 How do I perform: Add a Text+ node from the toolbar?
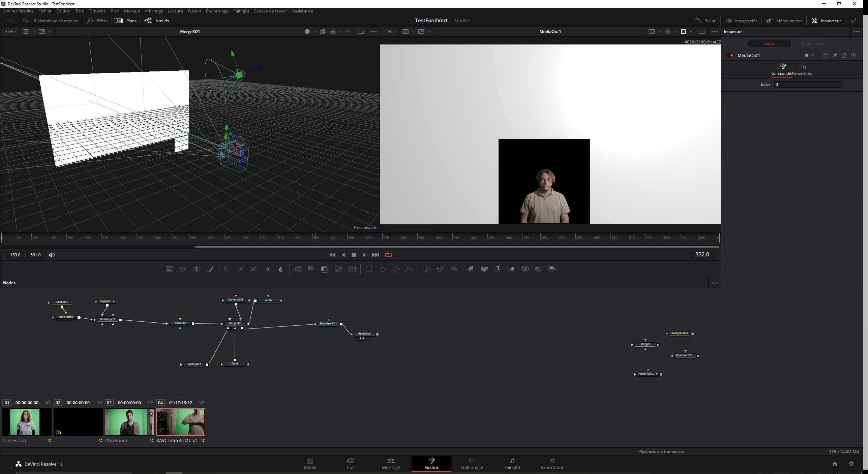(x=196, y=269)
